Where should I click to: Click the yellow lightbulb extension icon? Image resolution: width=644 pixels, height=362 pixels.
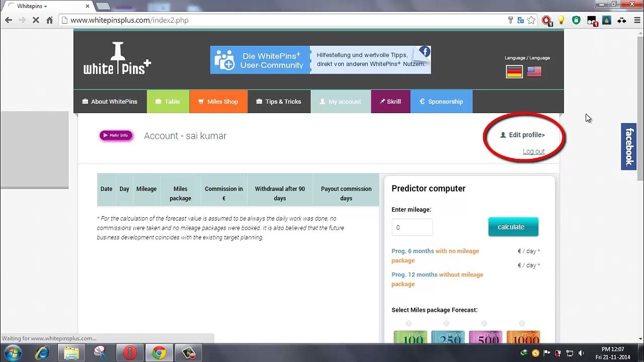pos(561,20)
